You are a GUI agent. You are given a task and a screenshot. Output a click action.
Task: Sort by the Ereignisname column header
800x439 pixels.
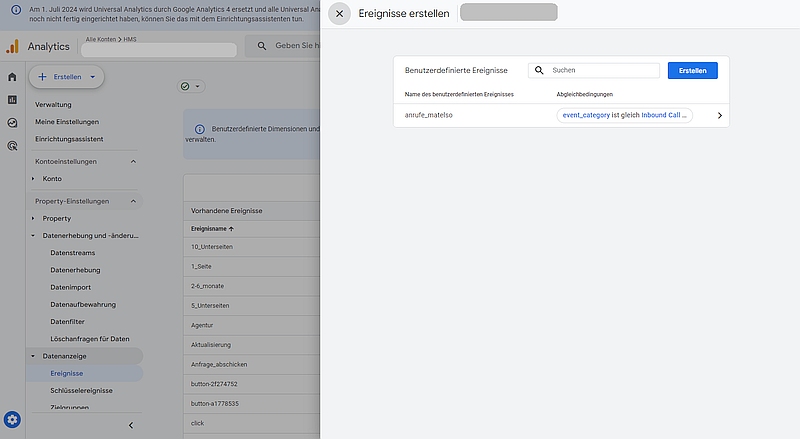pyautogui.click(x=212, y=229)
